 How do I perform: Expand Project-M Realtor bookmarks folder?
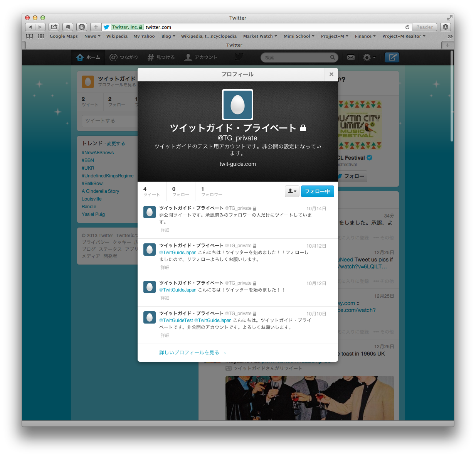[x=404, y=36]
